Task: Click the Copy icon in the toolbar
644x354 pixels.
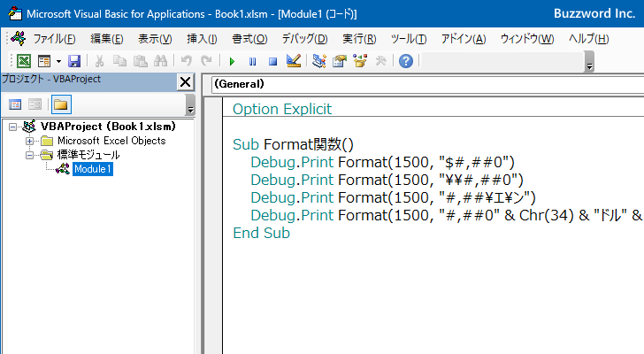Action: coord(119,61)
